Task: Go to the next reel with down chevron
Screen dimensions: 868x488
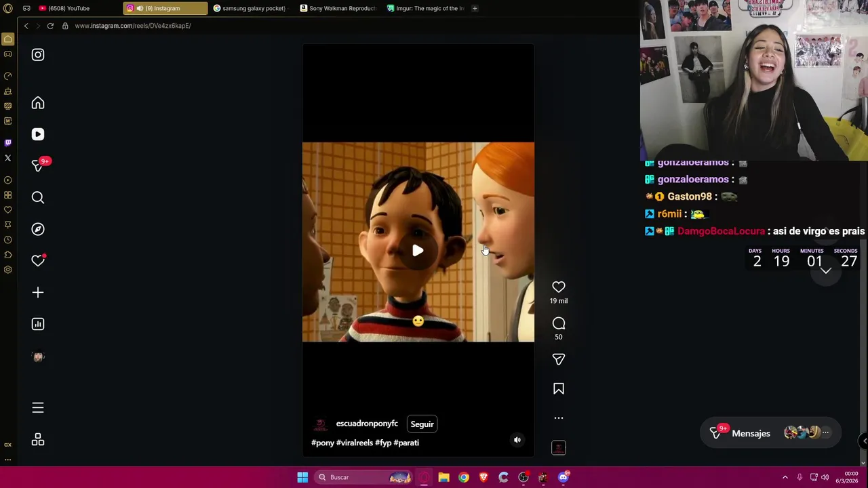Action: pyautogui.click(x=825, y=270)
